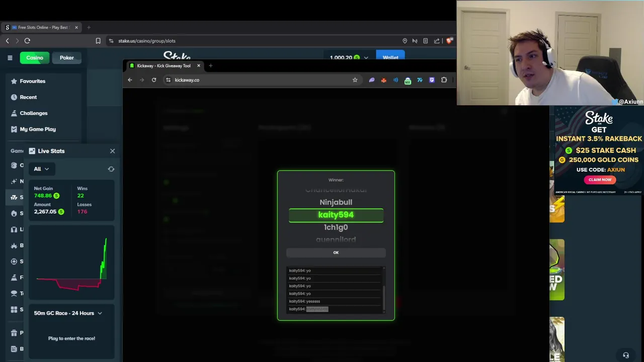Click the Live Stats refresh icon
The image size is (644, 362).
point(111,169)
